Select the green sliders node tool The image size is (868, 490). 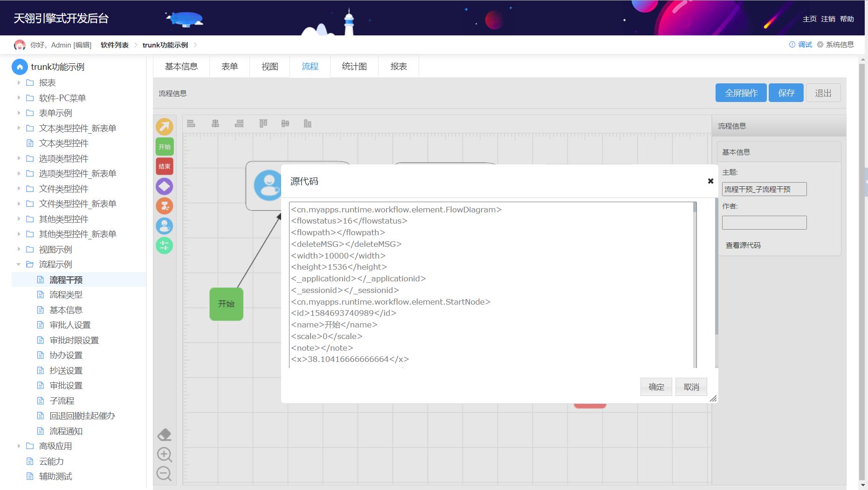tap(164, 245)
